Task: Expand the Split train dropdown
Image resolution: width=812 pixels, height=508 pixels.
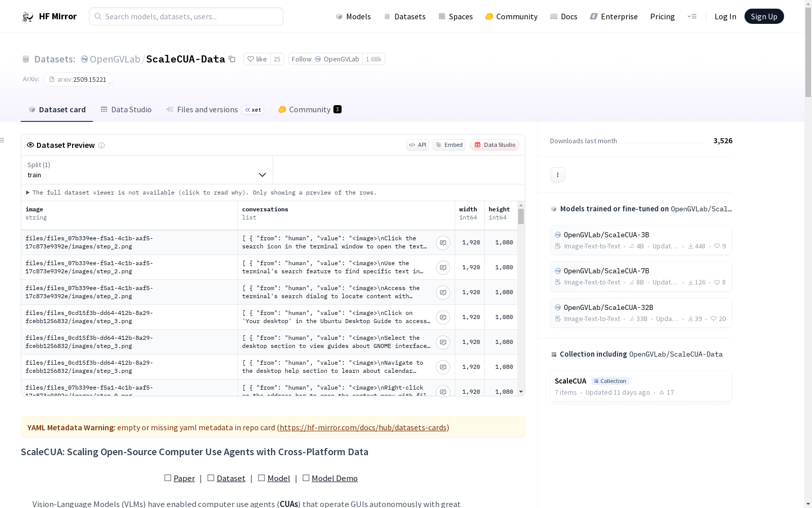Action: 147,170
